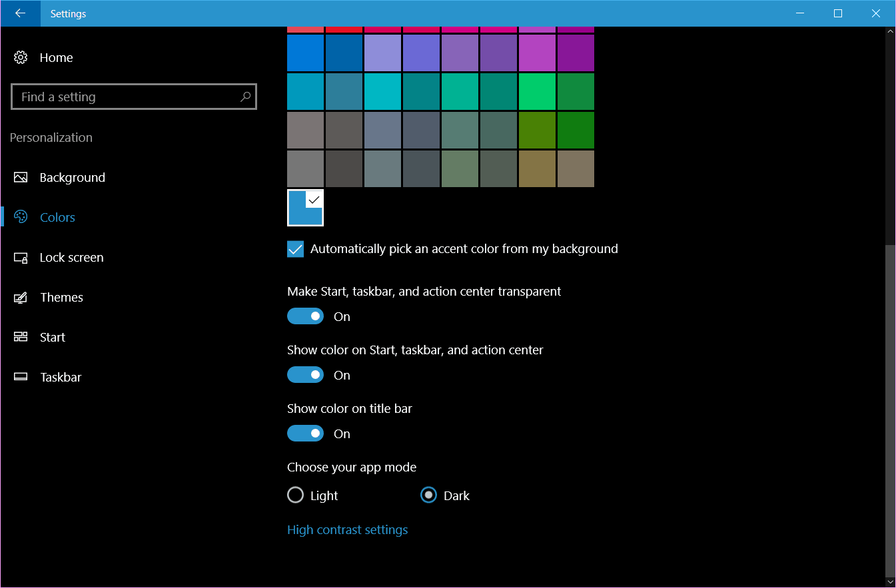Image resolution: width=896 pixels, height=588 pixels.
Task: Click inside the Find a setting field
Action: 120,97
